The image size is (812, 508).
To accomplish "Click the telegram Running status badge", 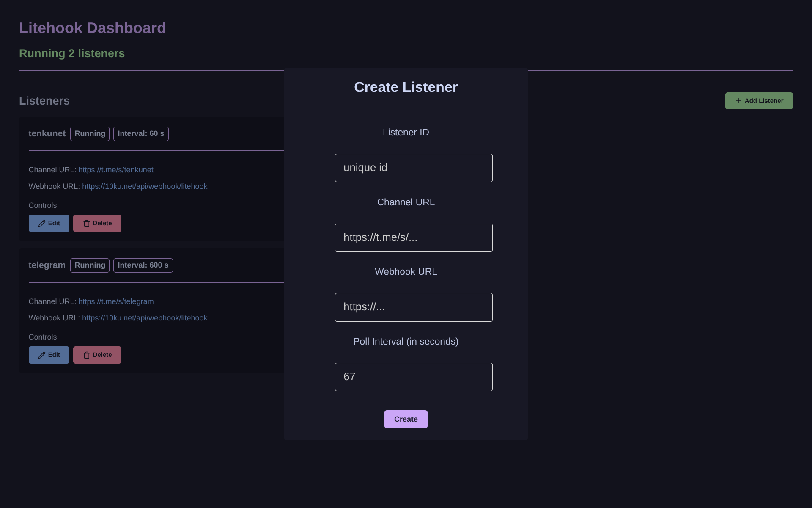I will 90,265.
